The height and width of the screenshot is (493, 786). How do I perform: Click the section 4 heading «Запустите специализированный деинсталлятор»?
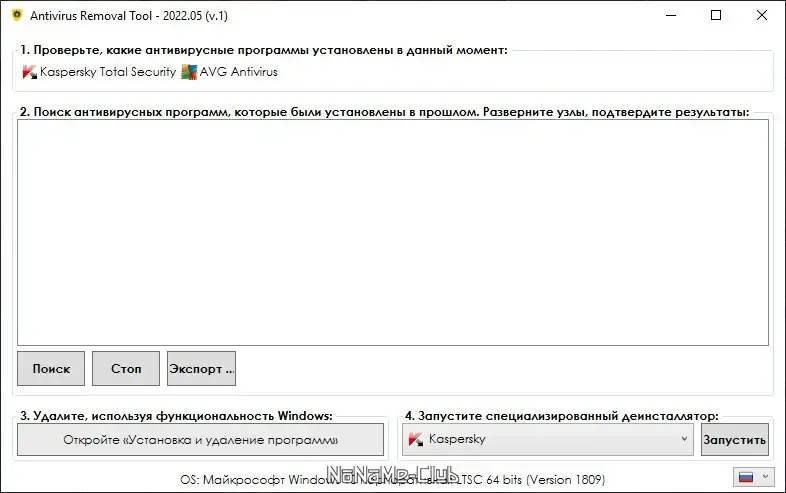561,416
